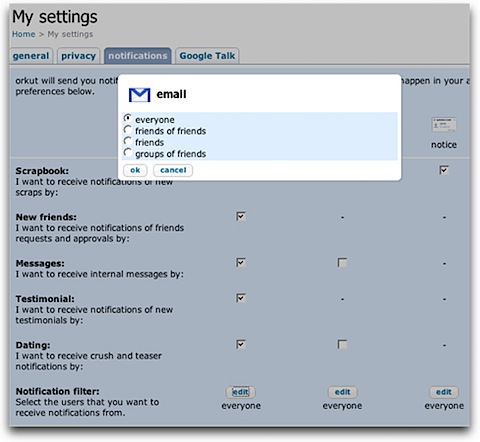Screen dimensions: 480x442
Task: Click the first edit button for notification filter
Action: pyautogui.click(x=241, y=392)
